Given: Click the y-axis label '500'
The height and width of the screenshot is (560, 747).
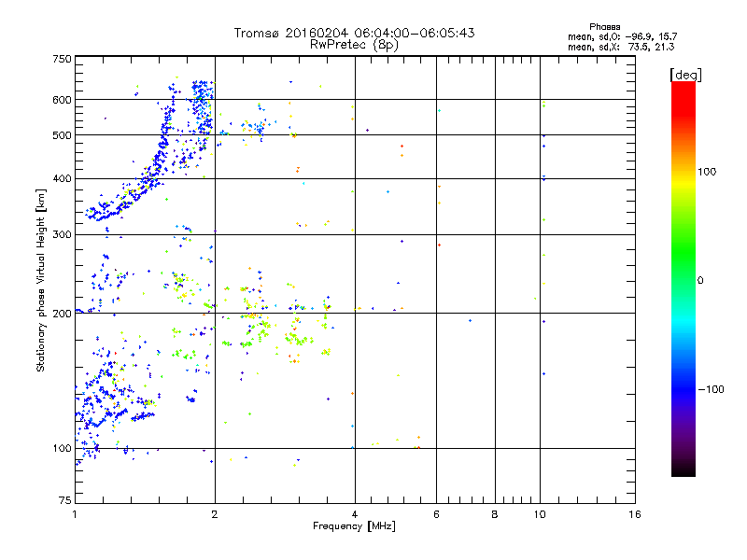Looking at the screenshot, I should (62, 135).
